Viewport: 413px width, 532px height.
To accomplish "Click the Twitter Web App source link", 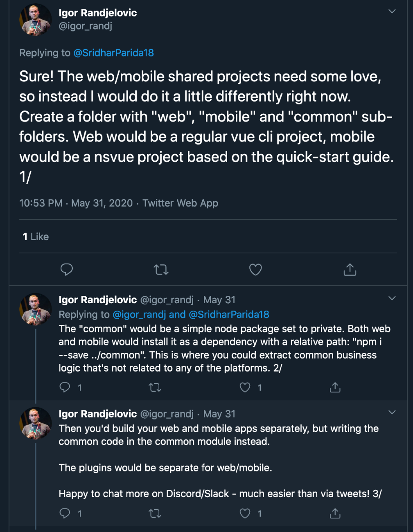I will (180, 203).
